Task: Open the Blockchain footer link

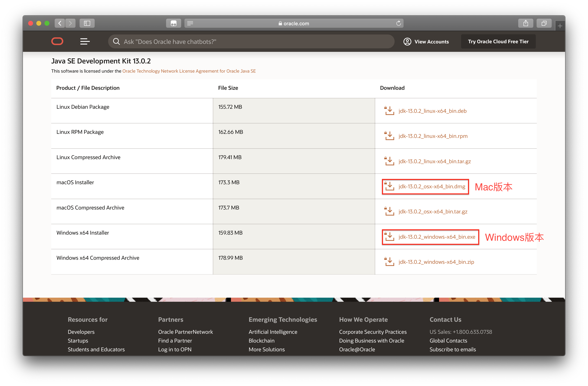Action: coord(261,341)
